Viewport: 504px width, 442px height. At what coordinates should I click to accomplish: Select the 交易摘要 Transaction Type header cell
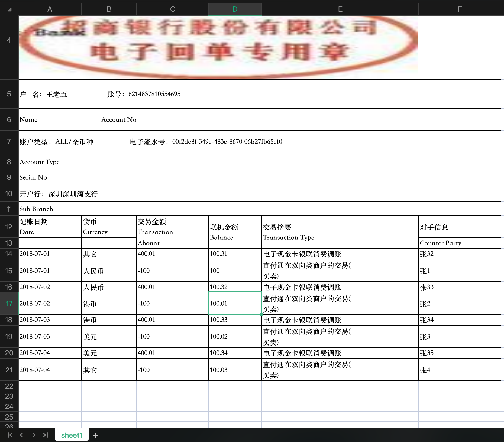click(x=340, y=232)
